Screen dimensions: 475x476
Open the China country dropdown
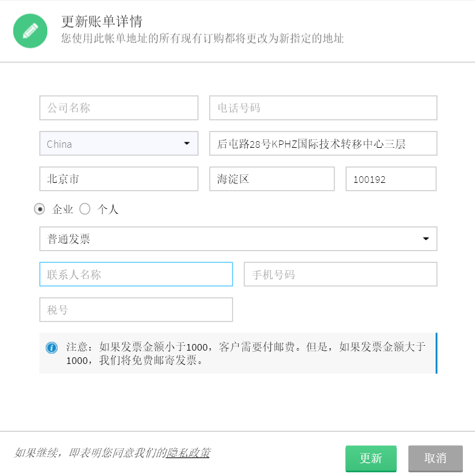point(119,144)
